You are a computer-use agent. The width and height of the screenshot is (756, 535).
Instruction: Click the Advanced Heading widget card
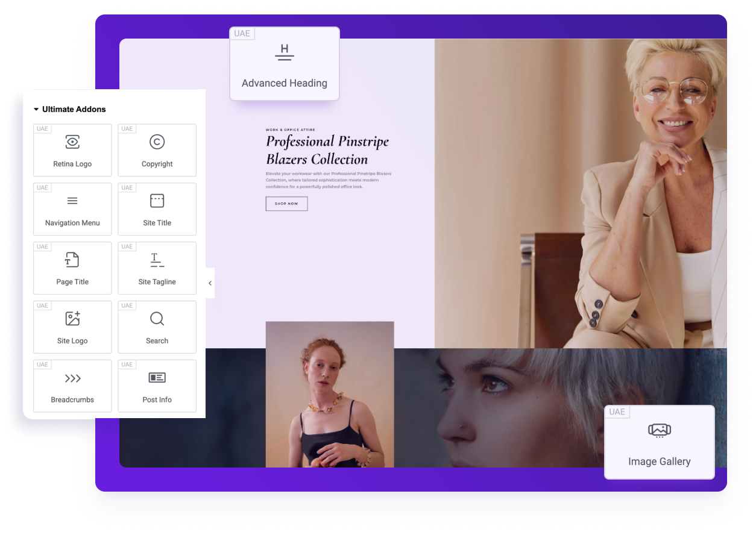[285, 64]
